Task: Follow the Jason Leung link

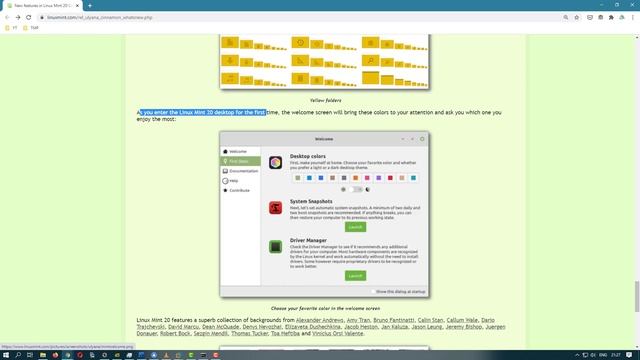Action: (427, 327)
